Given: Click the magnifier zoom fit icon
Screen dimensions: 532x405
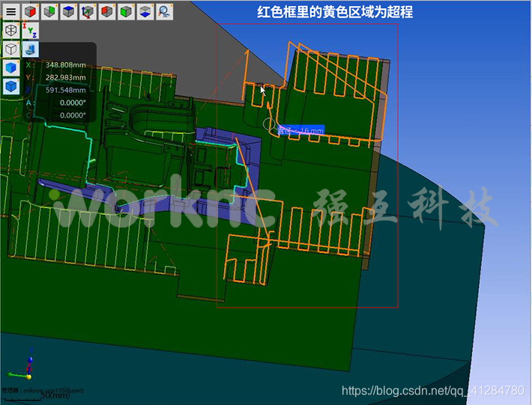Looking at the screenshot, I should click(165, 11).
